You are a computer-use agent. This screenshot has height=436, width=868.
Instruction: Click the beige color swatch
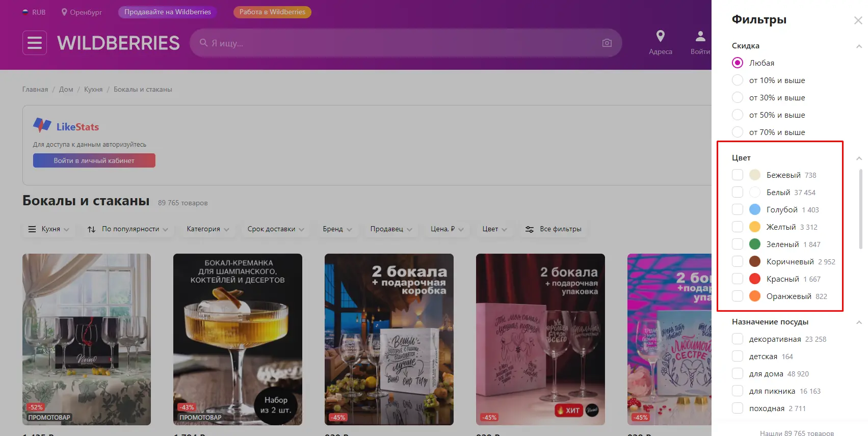755,175
